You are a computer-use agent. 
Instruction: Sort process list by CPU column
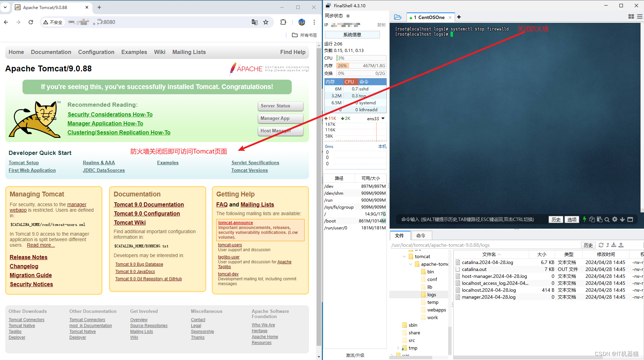click(x=351, y=82)
